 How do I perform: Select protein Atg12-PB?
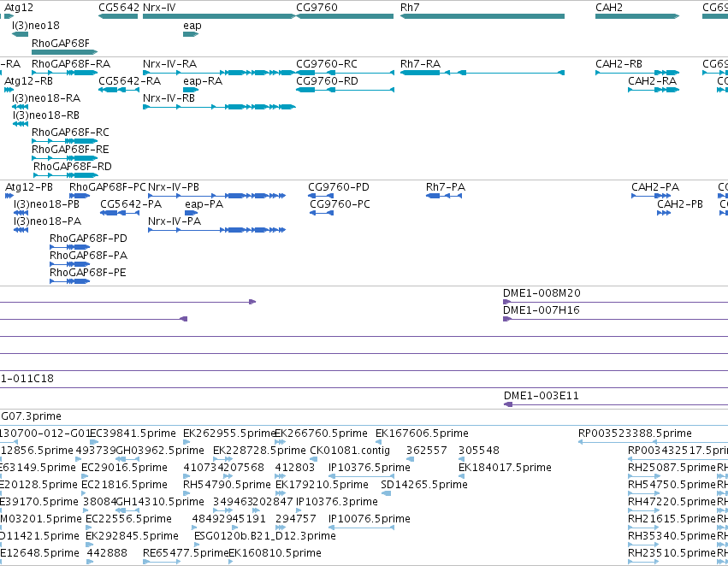click(29, 187)
